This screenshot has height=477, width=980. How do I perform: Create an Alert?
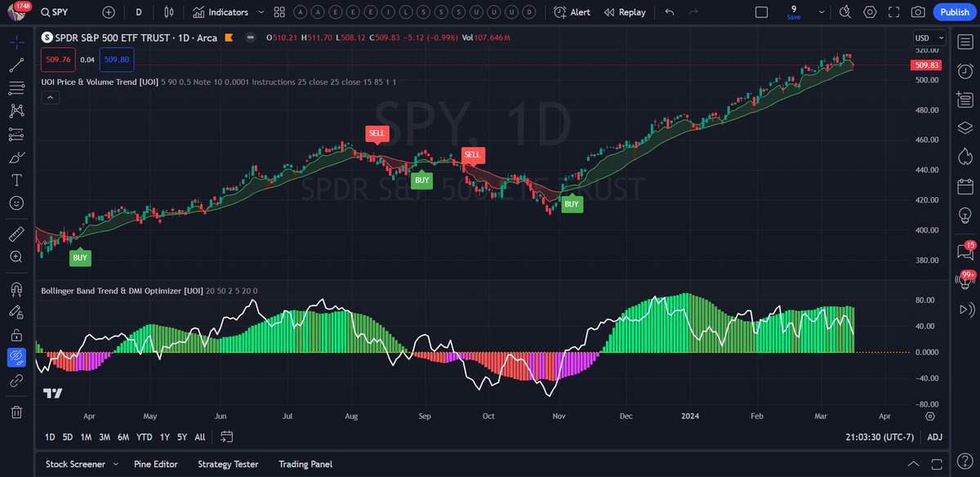(x=572, y=12)
